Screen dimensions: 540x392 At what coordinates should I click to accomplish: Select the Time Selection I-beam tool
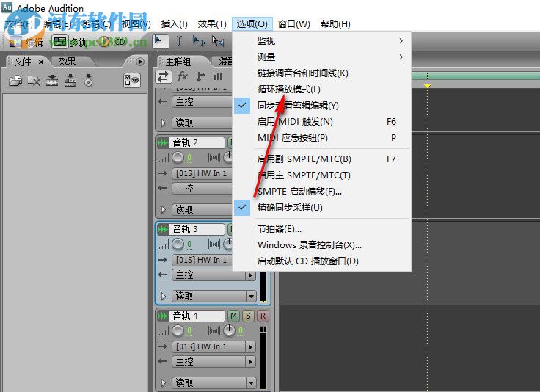(180, 41)
